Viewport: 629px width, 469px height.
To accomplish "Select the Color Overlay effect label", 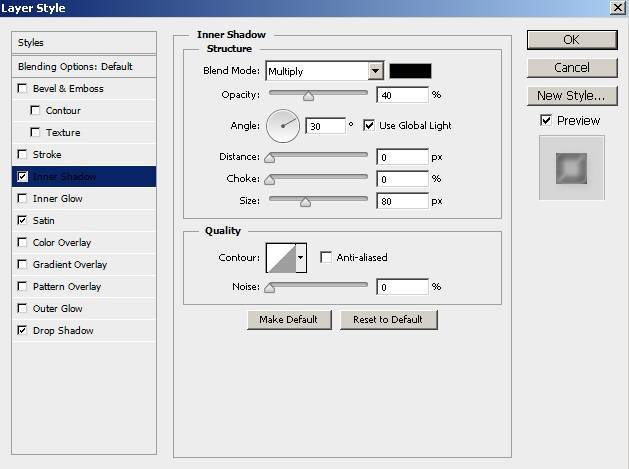I will click(62, 242).
